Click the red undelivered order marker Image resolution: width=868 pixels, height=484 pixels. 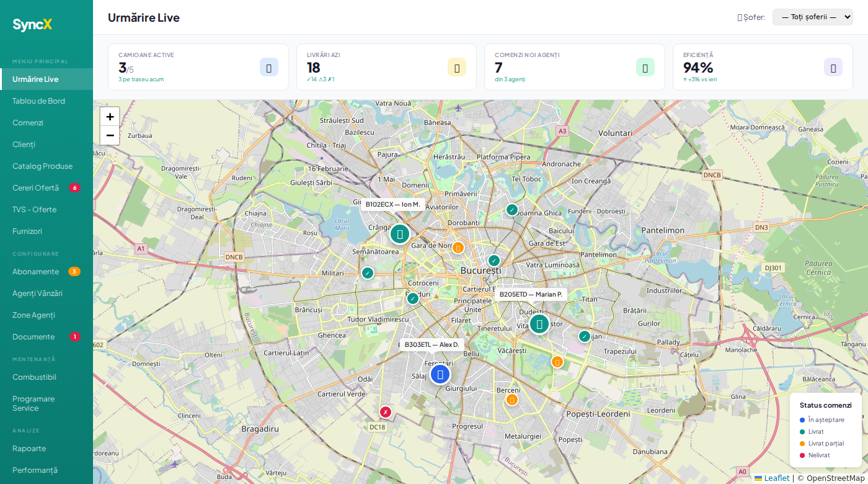pyautogui.click(x=386, y=412)
